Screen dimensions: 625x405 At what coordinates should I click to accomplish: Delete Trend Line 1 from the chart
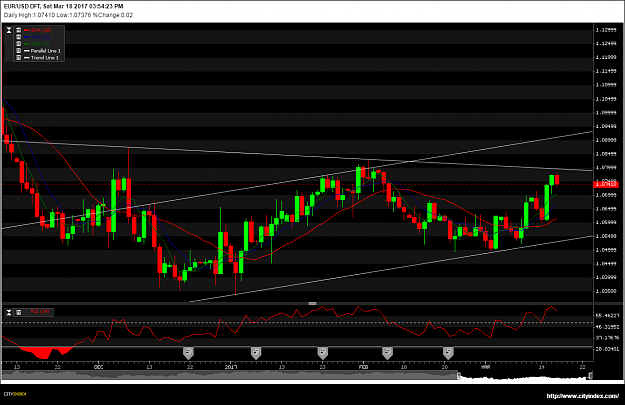coord(18,58)
